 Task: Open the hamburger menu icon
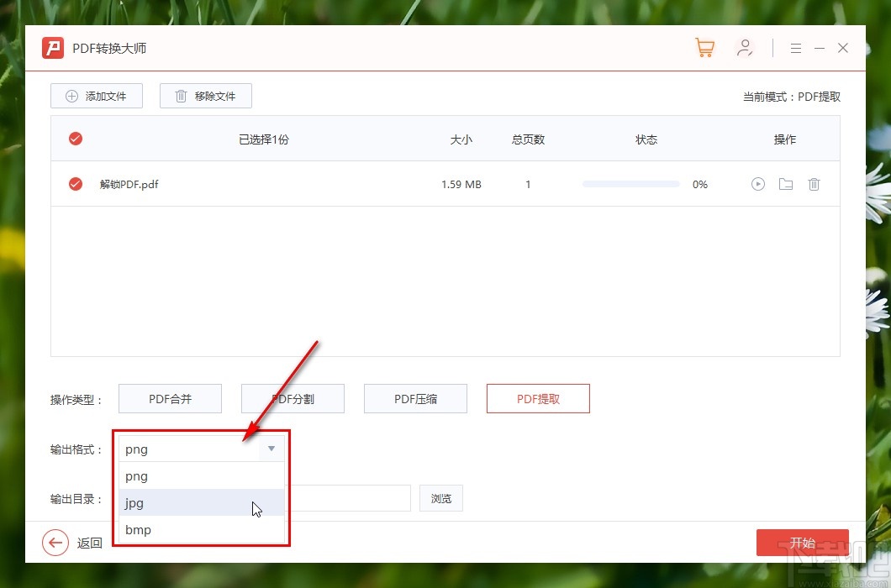[x=795, y=48]
